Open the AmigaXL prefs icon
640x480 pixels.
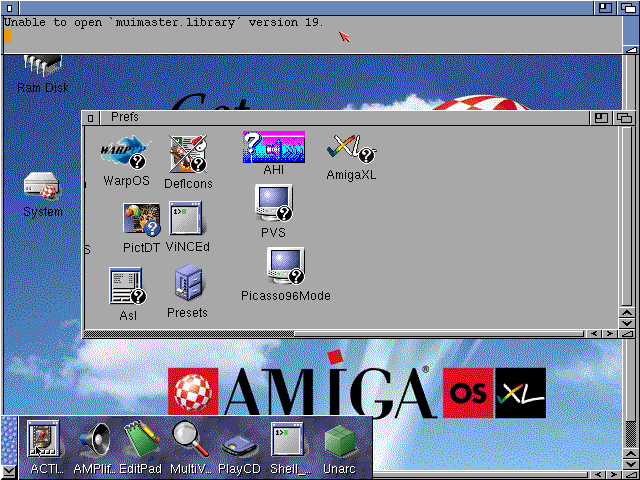[351, 149]
